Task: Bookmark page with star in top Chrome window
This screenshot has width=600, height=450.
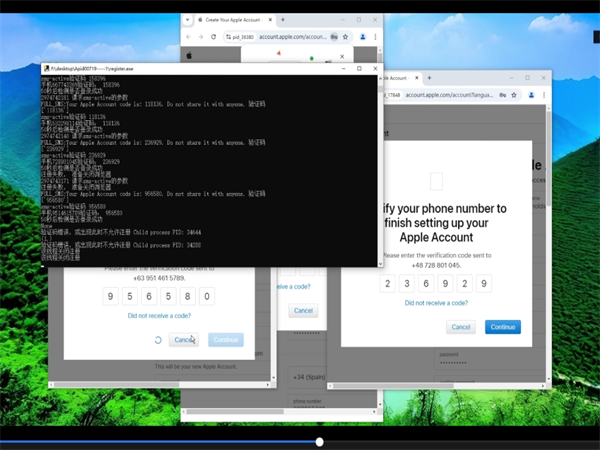Action: click(x=345, y=37)
